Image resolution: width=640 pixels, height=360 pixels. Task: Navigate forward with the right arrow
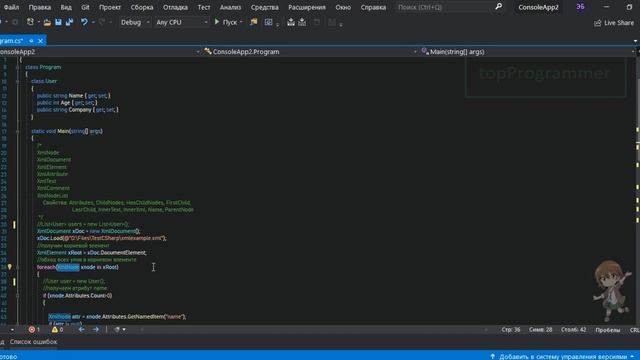pyautogui.click(x=96, y=329)
